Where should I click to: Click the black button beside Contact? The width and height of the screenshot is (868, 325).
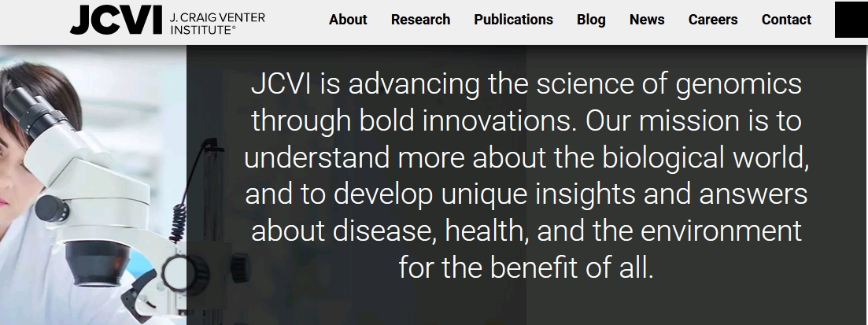(851, 20)
